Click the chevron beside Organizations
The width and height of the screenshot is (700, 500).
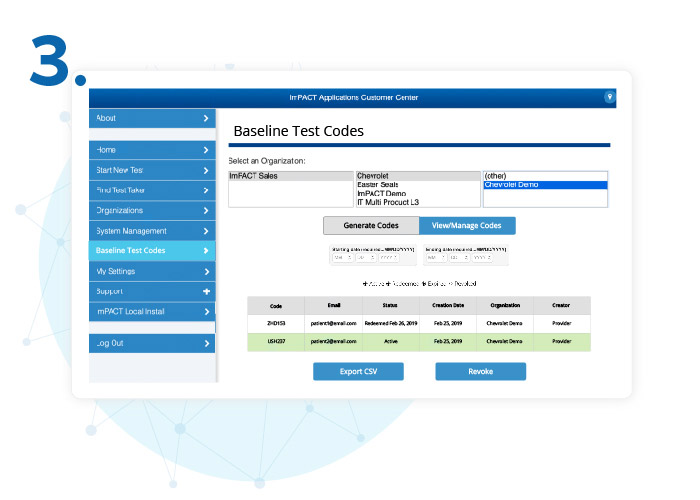click(x=206, y=211)
